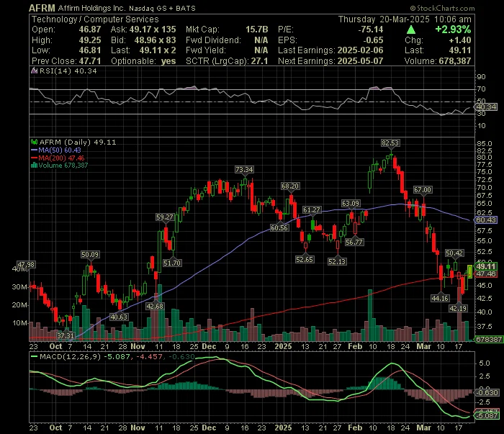
Task: Click the +2.93% percent change value
Action: (x=453, y=30)
